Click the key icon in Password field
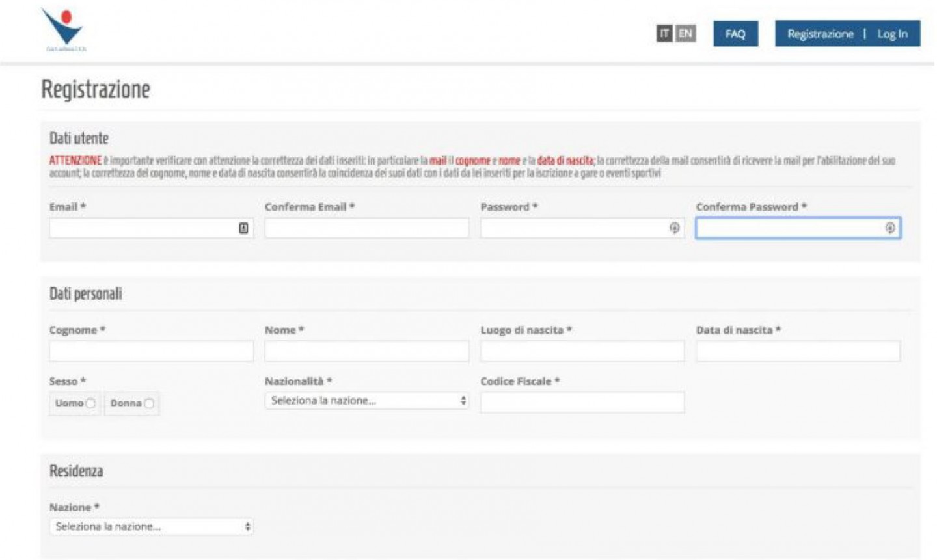 pyautogui.click(x=674, y=228)
